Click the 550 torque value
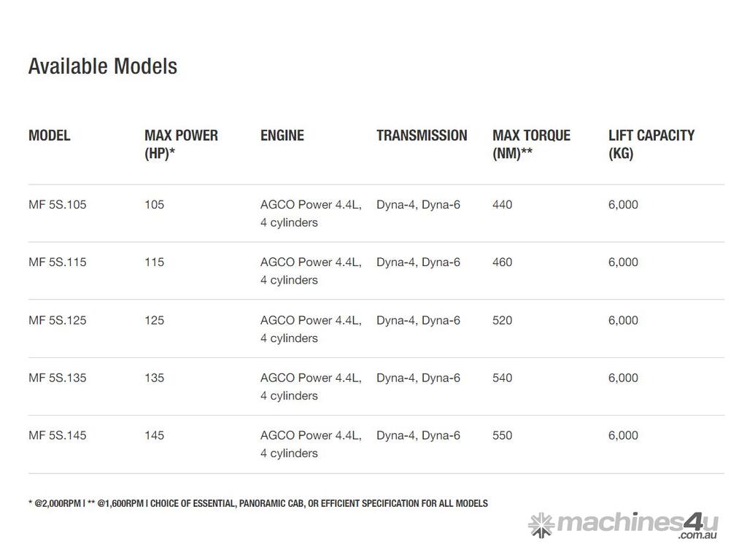 point(503,435)
